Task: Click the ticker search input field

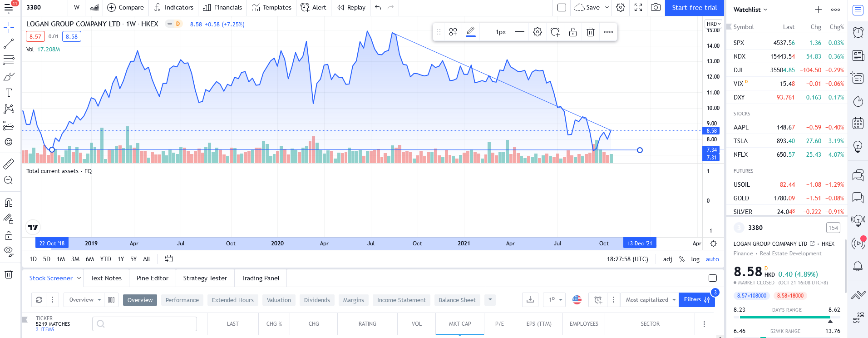Action: [144, 324]
